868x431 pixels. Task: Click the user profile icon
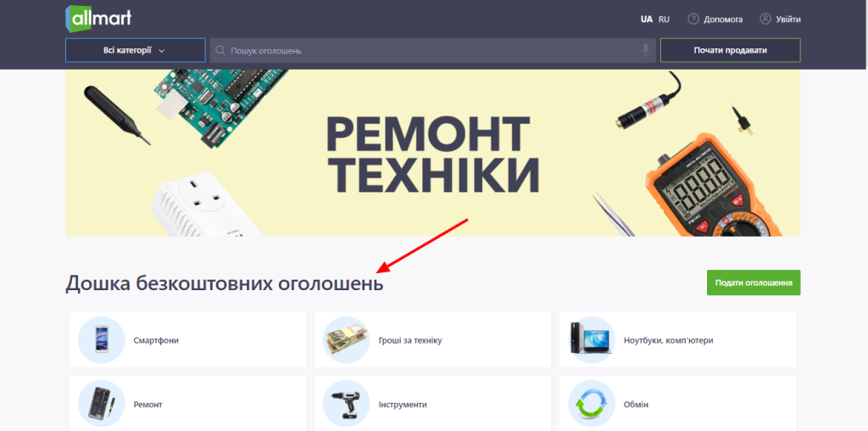point(765,19)
